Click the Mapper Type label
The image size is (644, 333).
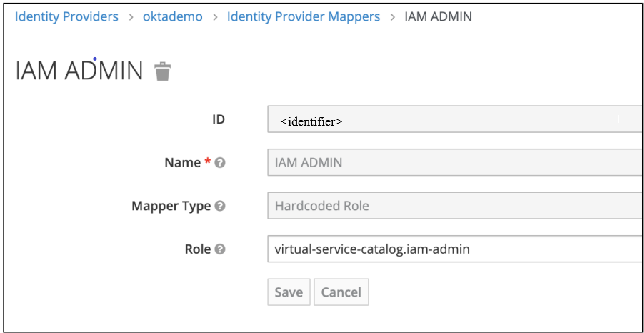coord(171,206)
